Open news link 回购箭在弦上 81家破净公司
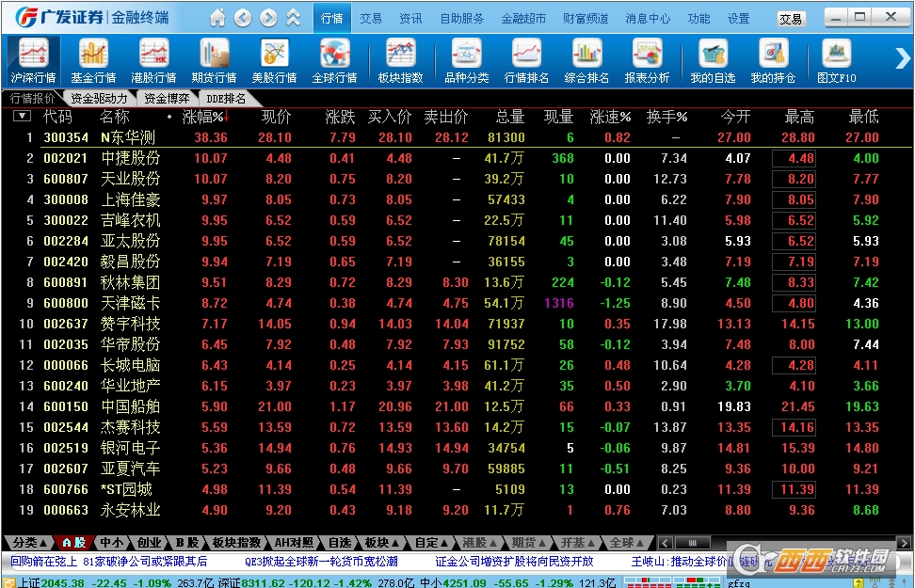 tap(108, 561)
